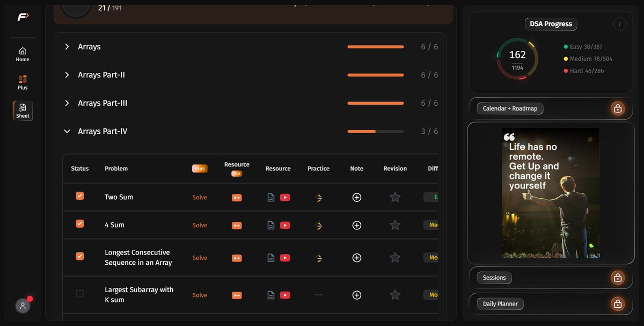This screenshot has height=326, width=644.
Task: Star Largest Subarray with K sum for revision
Action: [x=395, y=295]
